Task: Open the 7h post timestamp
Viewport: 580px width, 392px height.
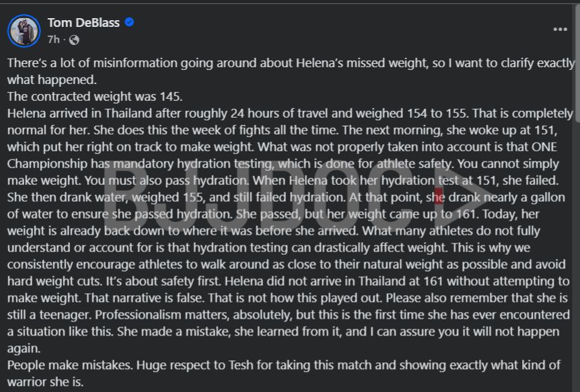Action: (x=53, y=40)
